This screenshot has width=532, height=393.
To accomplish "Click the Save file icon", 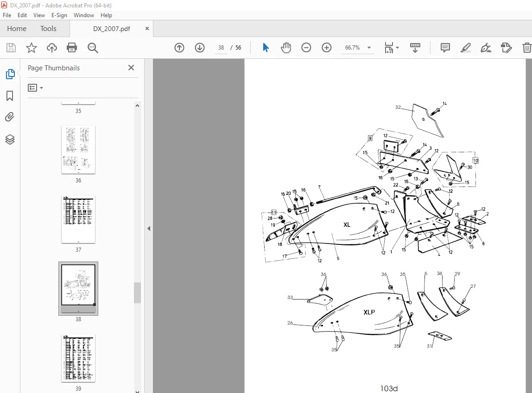I will [11, 48].
